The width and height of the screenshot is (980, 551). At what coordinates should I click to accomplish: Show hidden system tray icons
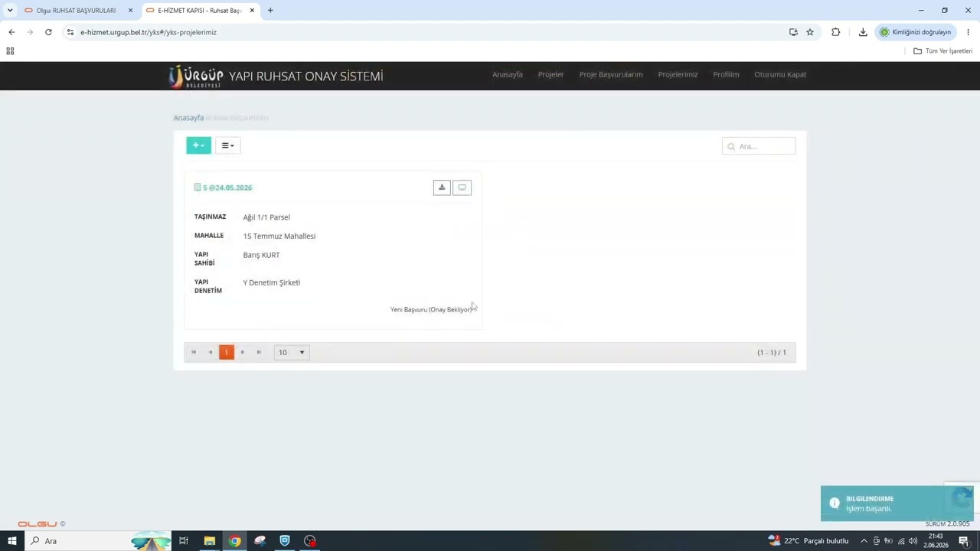pos(864,541)
